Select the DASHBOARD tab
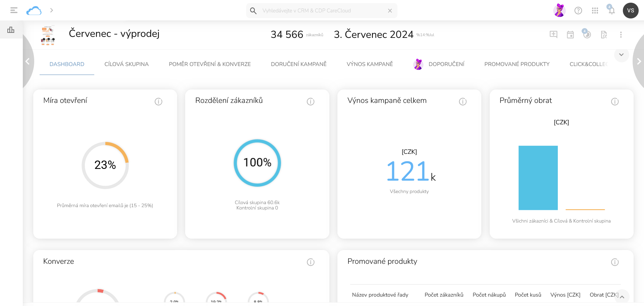Image resolution: width=644 pixels, height=306 pixels. [67, 64]
